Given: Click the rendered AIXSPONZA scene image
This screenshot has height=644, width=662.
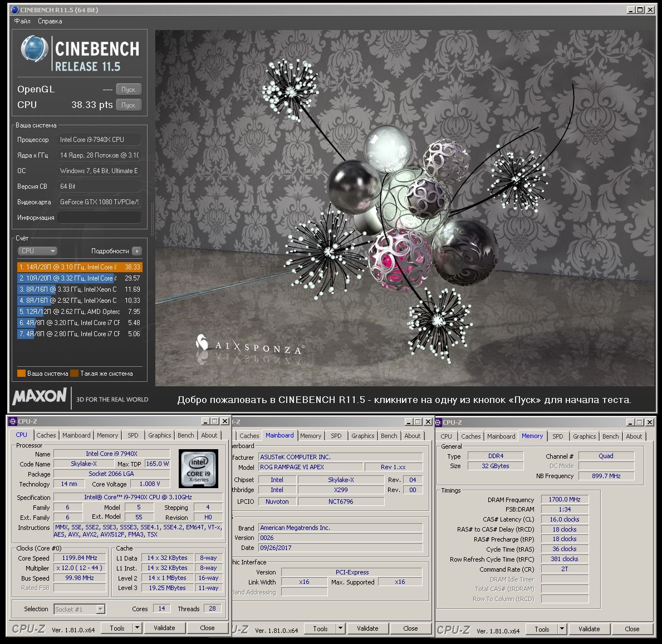Looking at the screenshot, I should (405, 208).
